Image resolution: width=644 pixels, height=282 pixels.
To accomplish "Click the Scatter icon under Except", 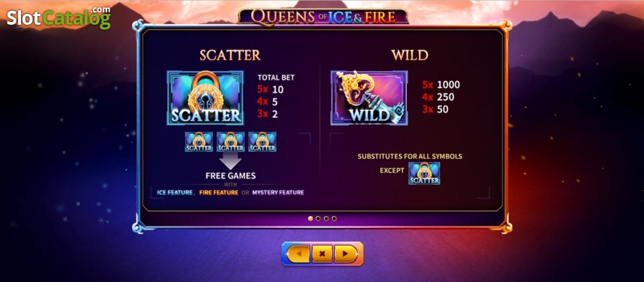I will tap(425, 173).
